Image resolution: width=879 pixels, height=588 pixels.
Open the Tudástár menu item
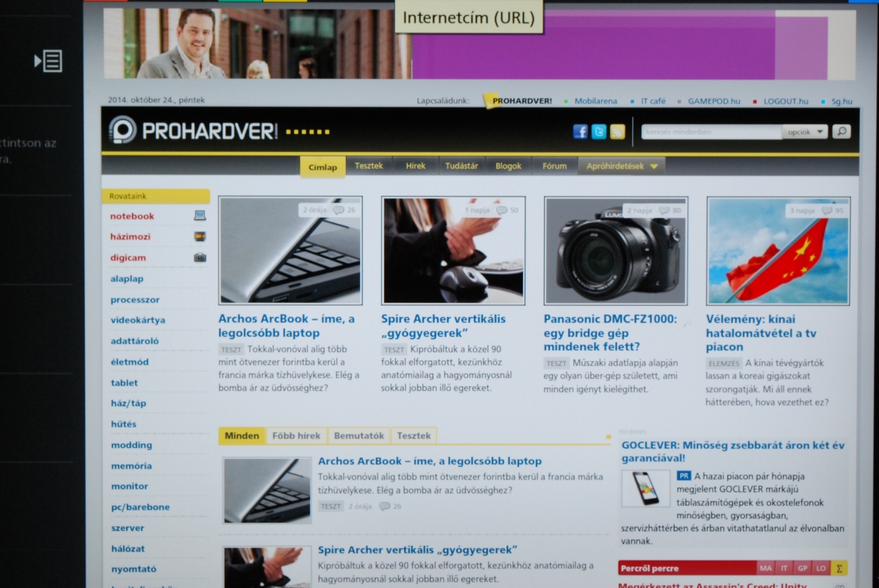coord(461,166)
